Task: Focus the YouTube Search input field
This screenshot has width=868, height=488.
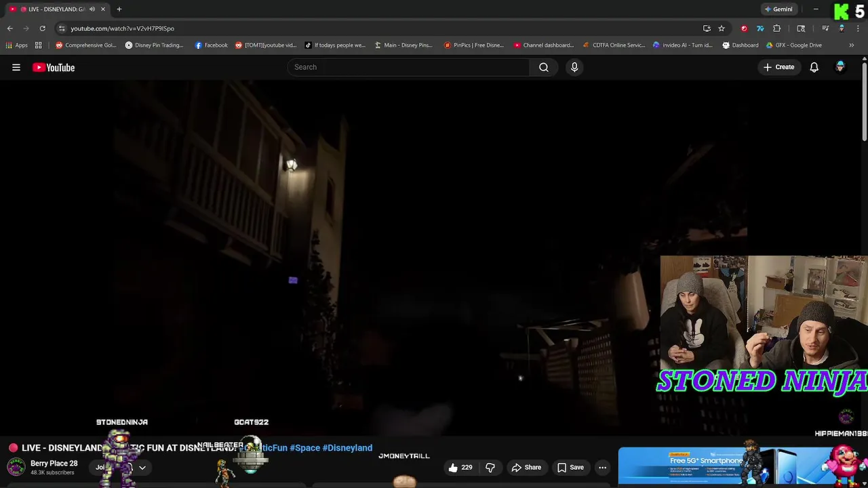Action: coord(409,67)
